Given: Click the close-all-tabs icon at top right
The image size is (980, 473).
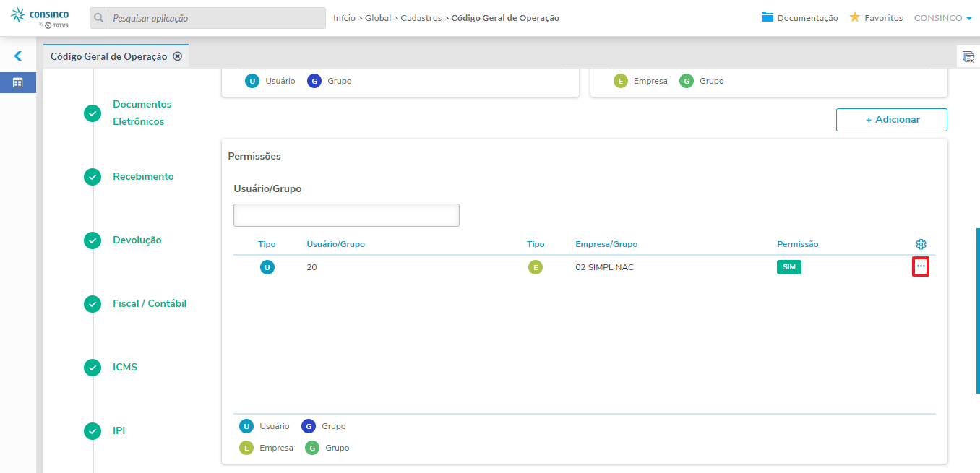Looking at the screenshot, I should click(968, 56).
